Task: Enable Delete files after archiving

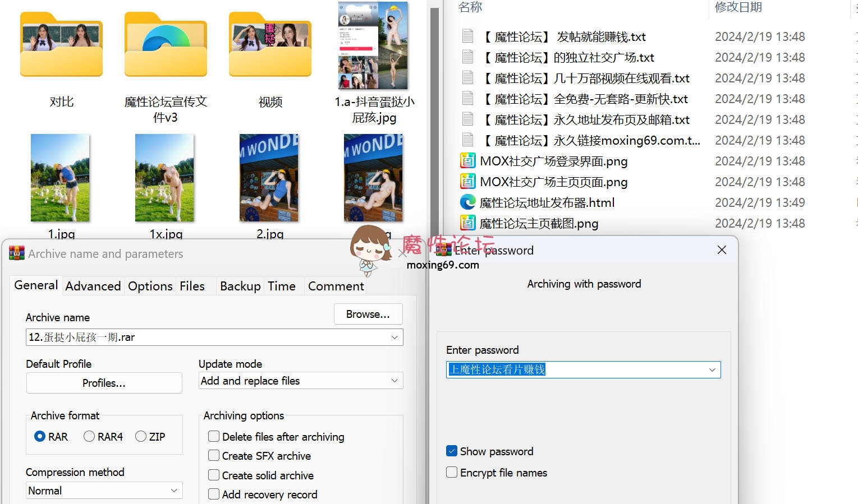Action: click(214, 436)
